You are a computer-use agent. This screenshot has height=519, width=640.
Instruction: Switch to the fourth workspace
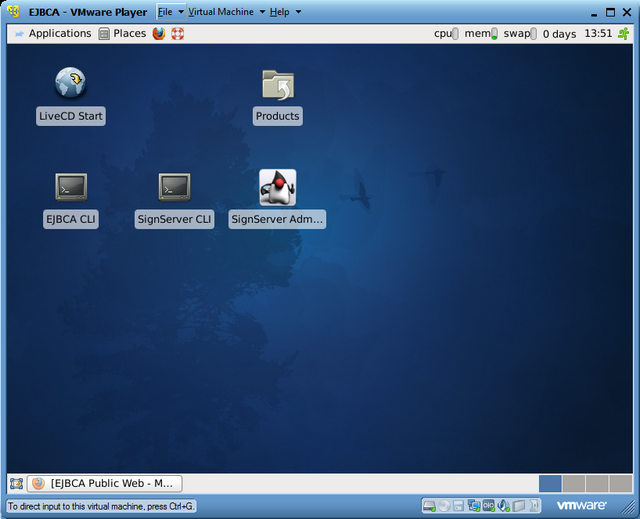621,484
